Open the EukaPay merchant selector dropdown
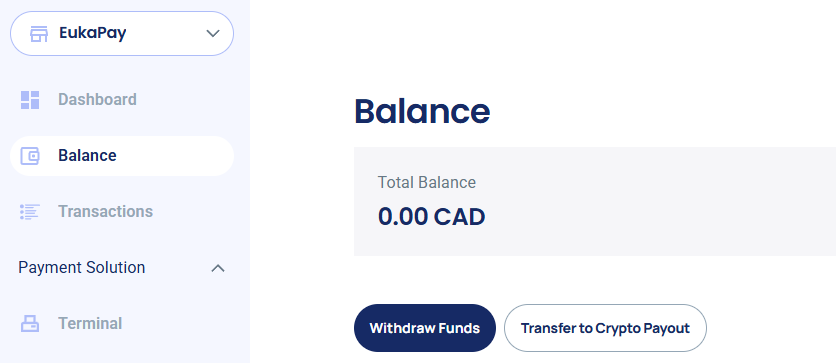Image resolution: width=836 pixels, height=363 pixels. click(122, 34)
